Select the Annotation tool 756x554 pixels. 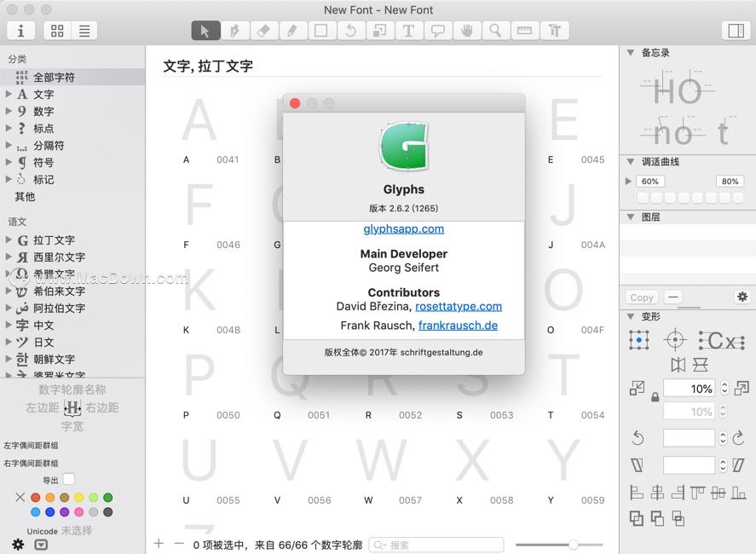pyautogui.click(x=438, y=31)
